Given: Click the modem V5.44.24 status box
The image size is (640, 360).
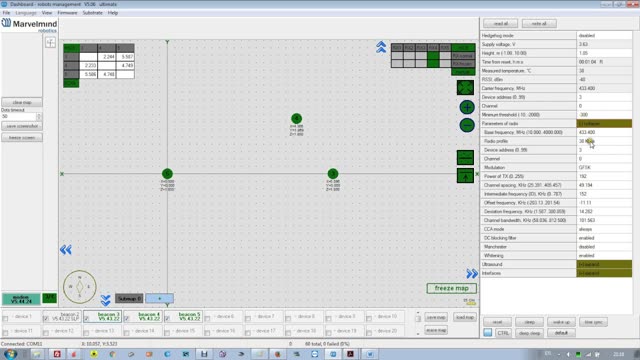Looking at the screenshot, I should pyautogui.click(x=21, y=299).
